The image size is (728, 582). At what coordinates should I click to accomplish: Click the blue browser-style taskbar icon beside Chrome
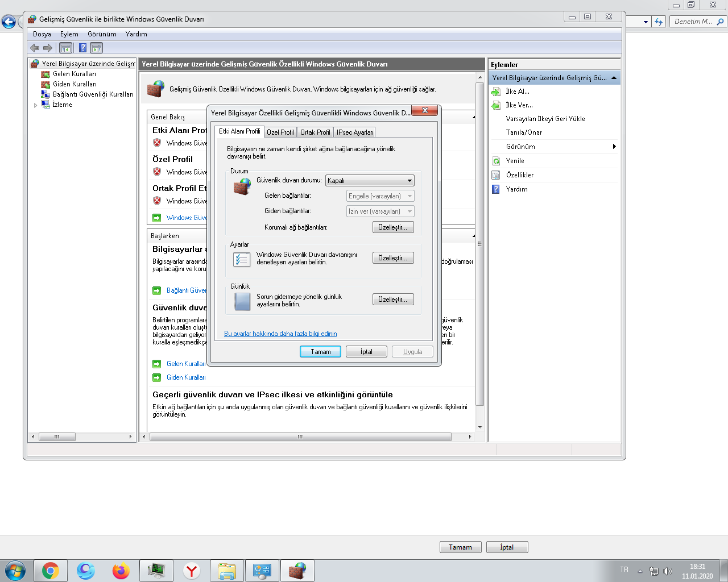click(x=86, y=571)
